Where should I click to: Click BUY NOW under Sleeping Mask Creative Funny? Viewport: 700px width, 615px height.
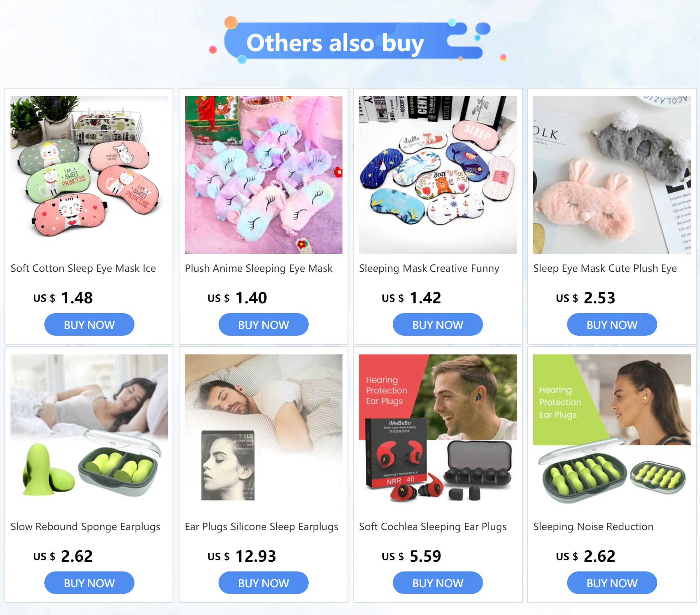point(438,324)
